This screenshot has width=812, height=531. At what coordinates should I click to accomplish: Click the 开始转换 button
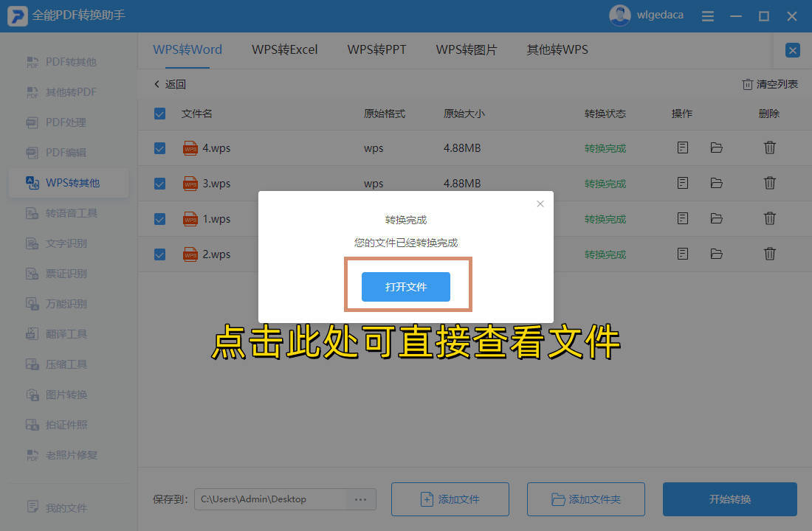(729, 499)
